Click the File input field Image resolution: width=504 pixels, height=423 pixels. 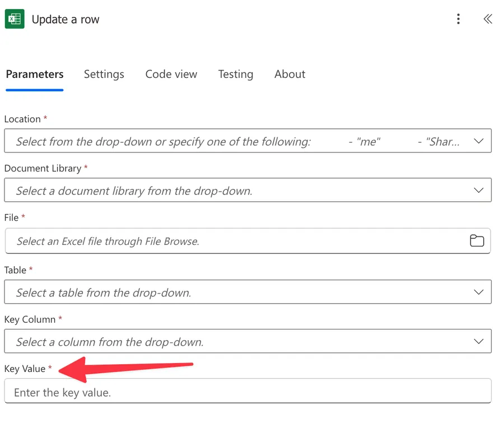click(224, 240)
